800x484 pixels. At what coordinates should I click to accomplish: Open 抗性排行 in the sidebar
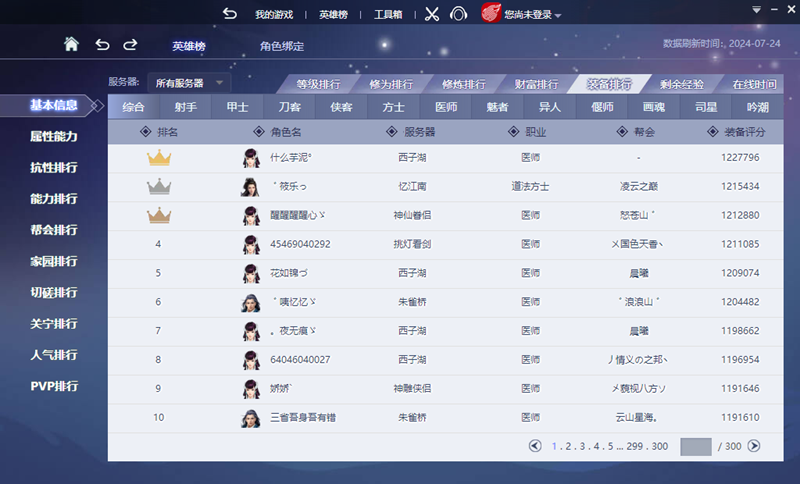tap(54, 167)
